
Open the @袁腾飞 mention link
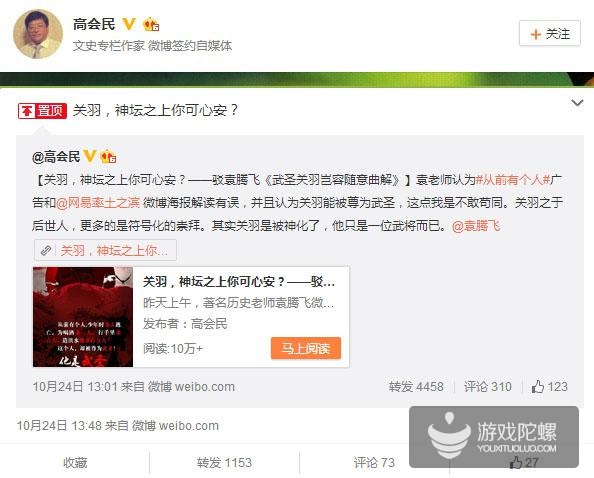click(476, 226)
